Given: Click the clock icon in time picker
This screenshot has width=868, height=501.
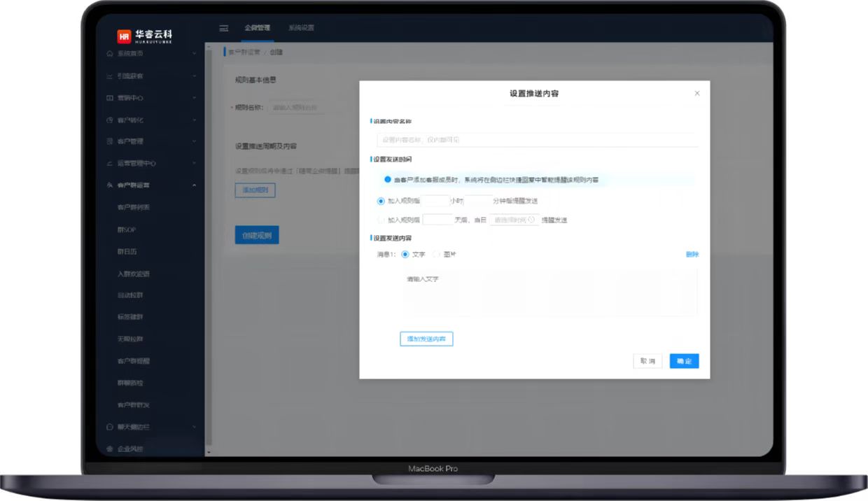Looking at the screenshot, I should [531, 220].
